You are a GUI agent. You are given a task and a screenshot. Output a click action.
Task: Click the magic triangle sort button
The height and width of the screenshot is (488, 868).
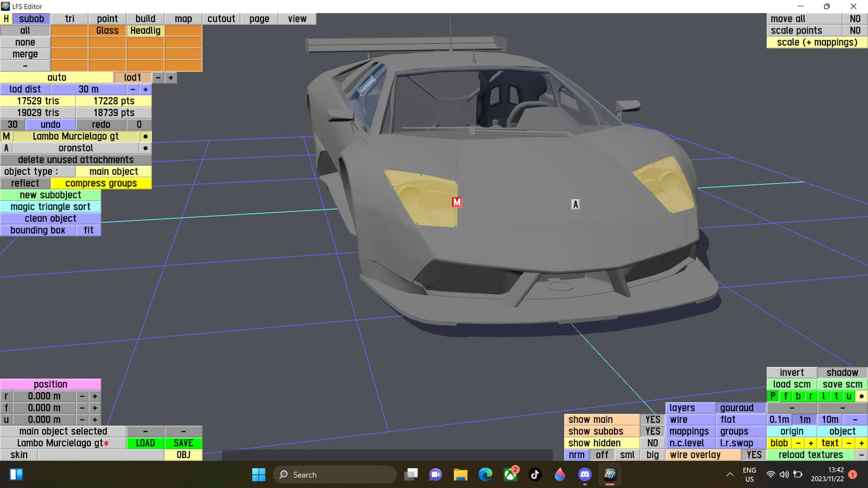click(x=50, y=207)
